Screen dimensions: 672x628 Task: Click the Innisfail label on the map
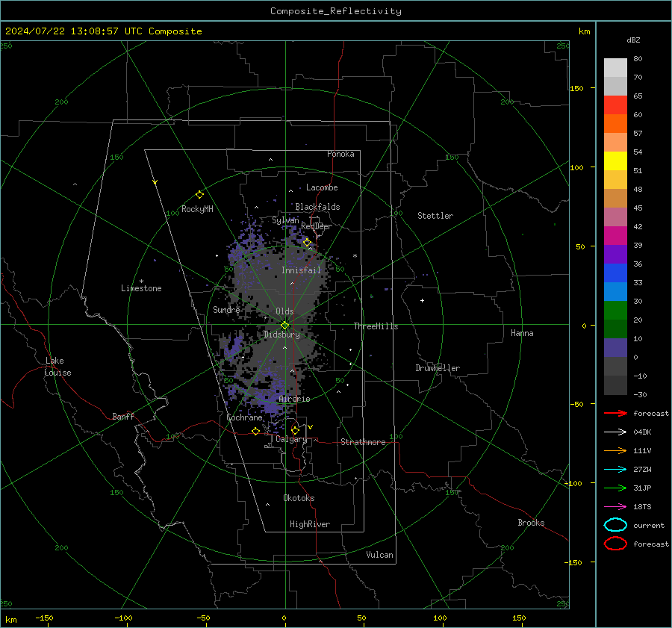[301, 270]
